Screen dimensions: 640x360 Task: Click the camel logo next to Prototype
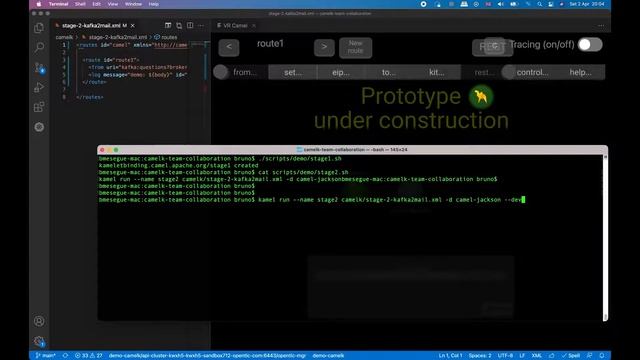(x=481, y=97)
